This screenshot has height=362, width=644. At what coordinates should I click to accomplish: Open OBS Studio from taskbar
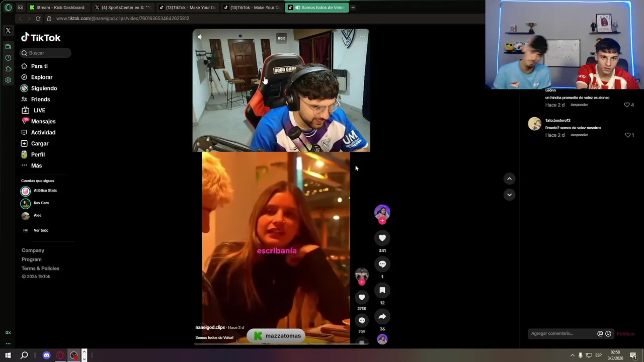(74, 355)
